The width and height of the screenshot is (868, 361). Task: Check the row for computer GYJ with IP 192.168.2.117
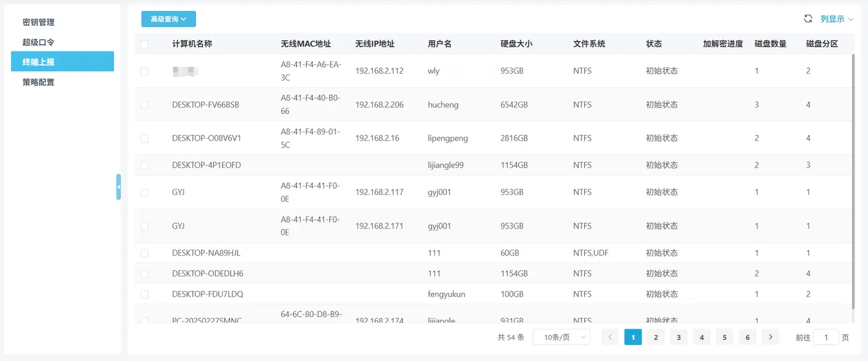144,192
